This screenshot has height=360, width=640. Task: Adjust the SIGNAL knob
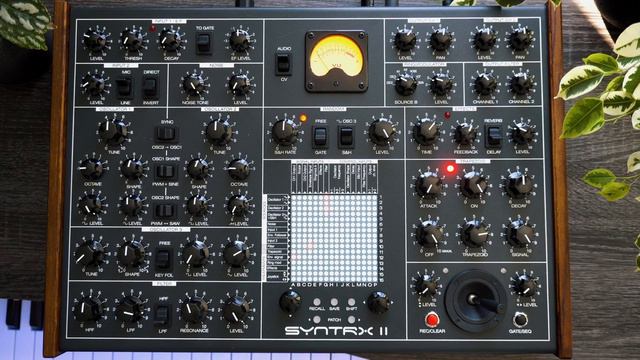(x=519, y=234)
